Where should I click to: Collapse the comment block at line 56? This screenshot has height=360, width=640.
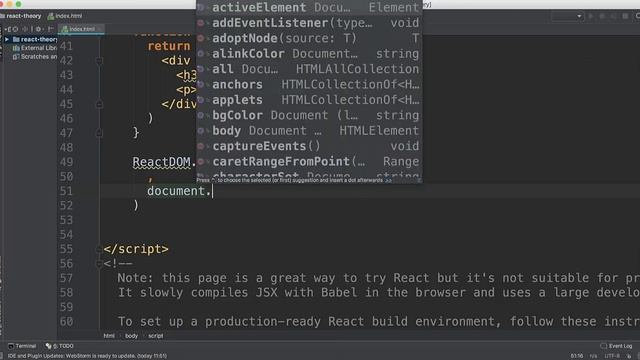tap(99, 264)
